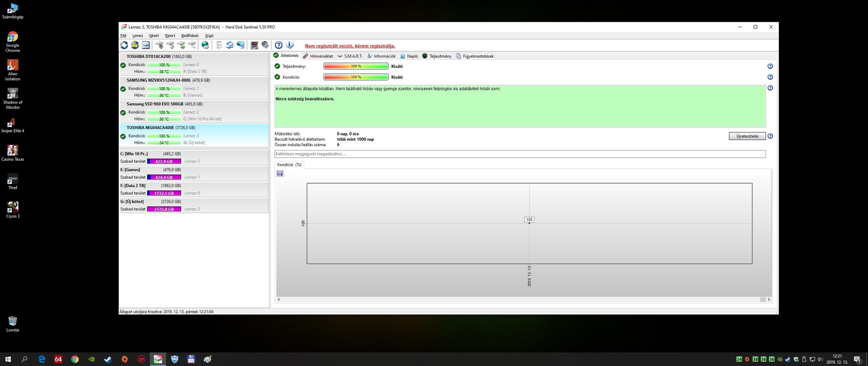The width and height of the screenshot is (868, 366).
Task: Select the SAMSUNG MZVKV512HAJH-000L disk
Action: pos(194,88)
